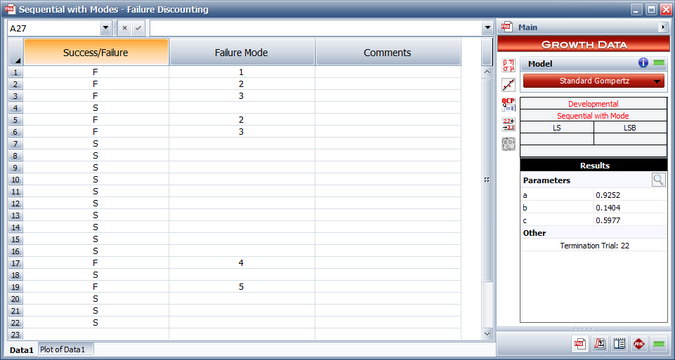Viewport: 675px width, 360px height.
Task: Click the change units conversion icon
Action: coord(508,124)
